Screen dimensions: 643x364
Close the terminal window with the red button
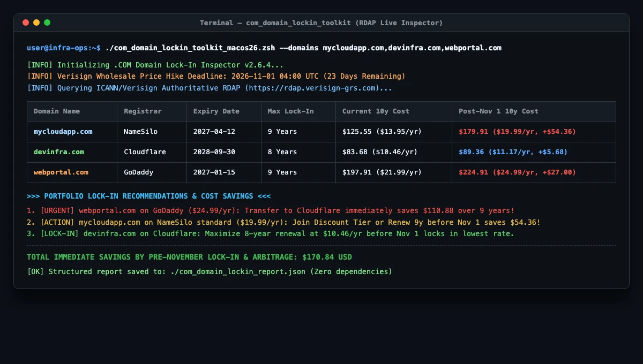26,22
